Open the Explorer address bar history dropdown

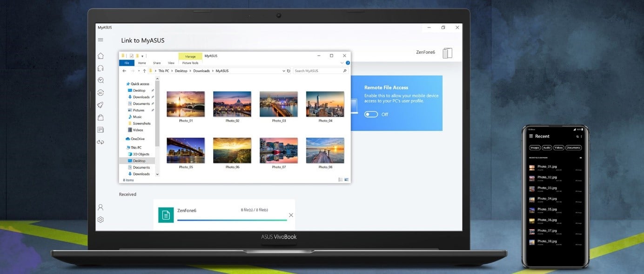pyautogui.click(x=284, y=71)
